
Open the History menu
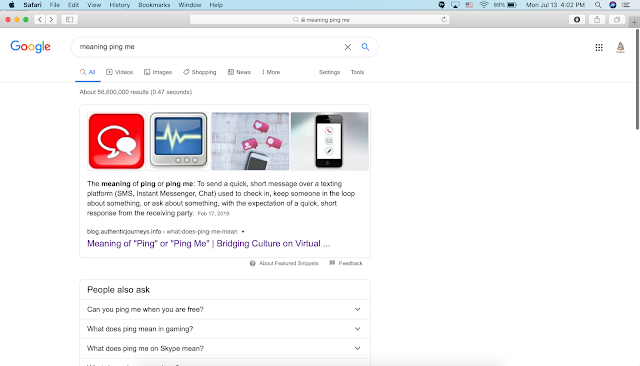(x=120, y=5)
